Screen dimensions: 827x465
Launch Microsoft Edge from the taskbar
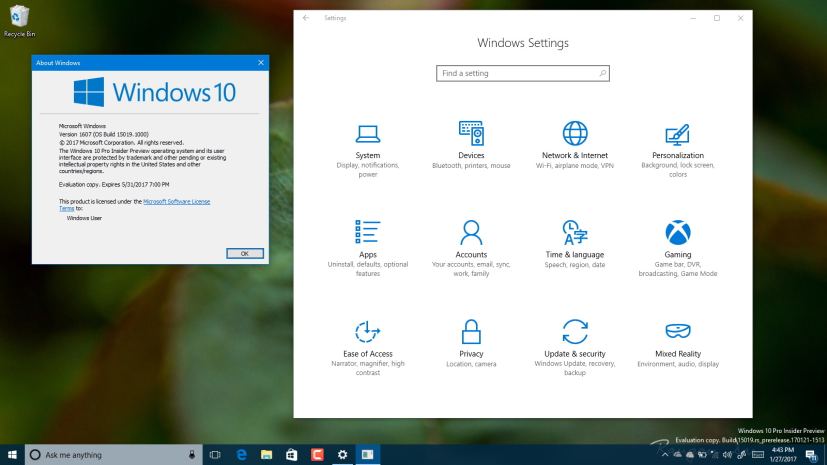pyautogui.click(x=241, y=454)
